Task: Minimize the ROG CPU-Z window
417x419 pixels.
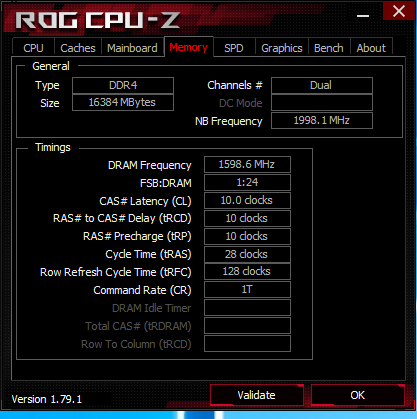Action: coord(363,15)
